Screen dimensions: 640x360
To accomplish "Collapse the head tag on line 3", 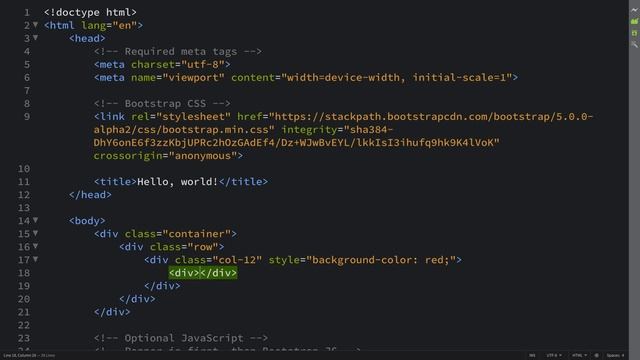I will click(36, 38).
